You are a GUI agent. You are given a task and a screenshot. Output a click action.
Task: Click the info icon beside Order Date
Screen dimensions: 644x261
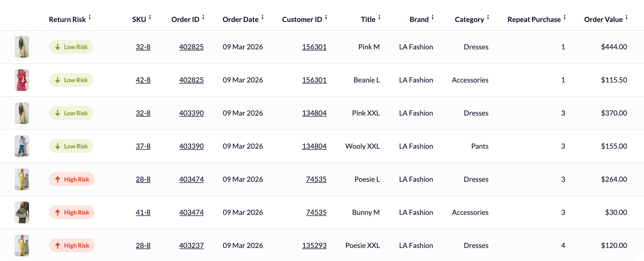click(262, 18)
